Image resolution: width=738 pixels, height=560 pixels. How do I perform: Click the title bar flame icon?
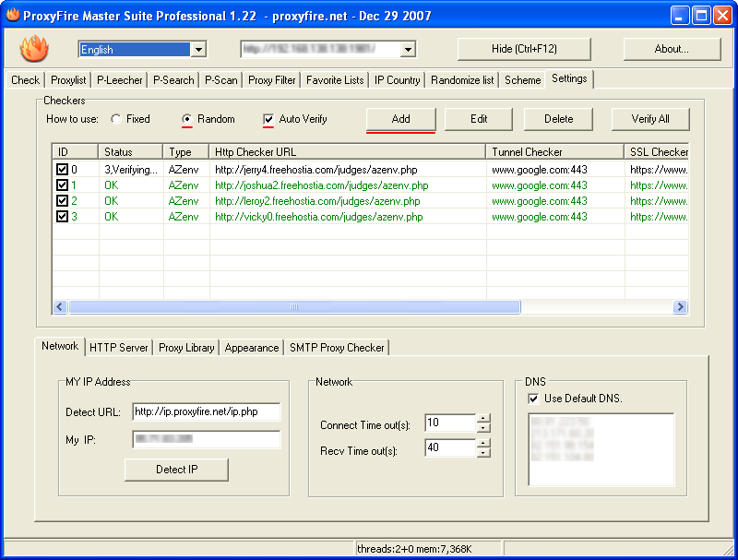(x=13, y=15)
